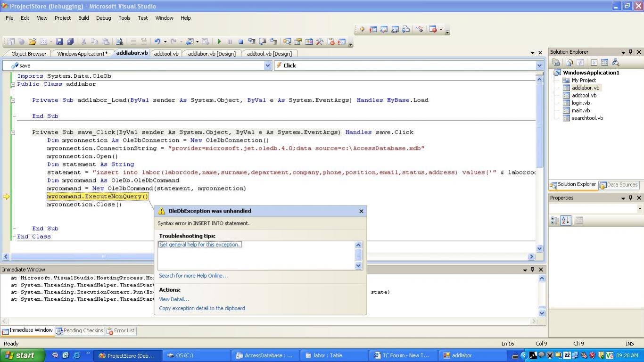Click the 'View Detail...' link

(x=174, y=299)
